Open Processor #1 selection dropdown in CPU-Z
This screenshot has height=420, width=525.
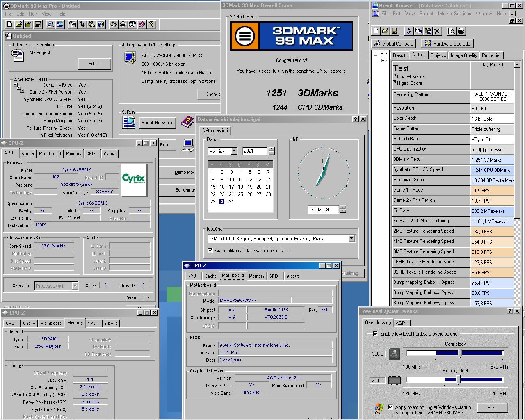click(x=75, y=285)
